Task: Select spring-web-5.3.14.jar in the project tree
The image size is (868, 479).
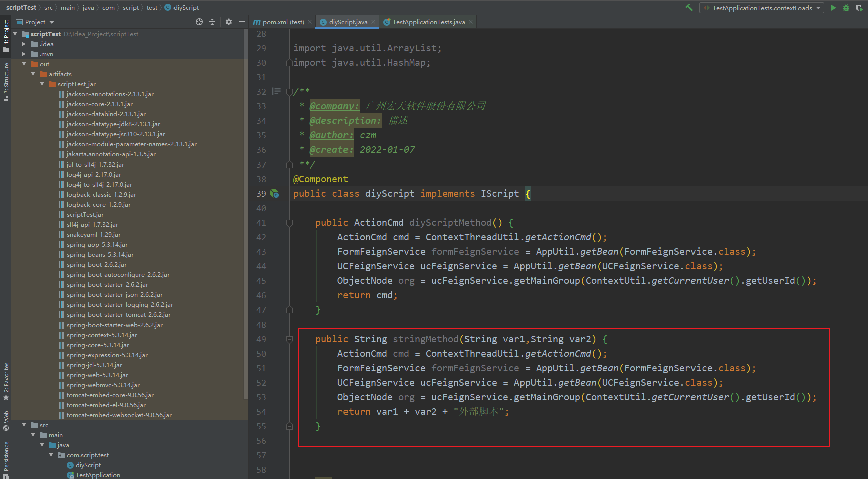Action: (97, 375)
